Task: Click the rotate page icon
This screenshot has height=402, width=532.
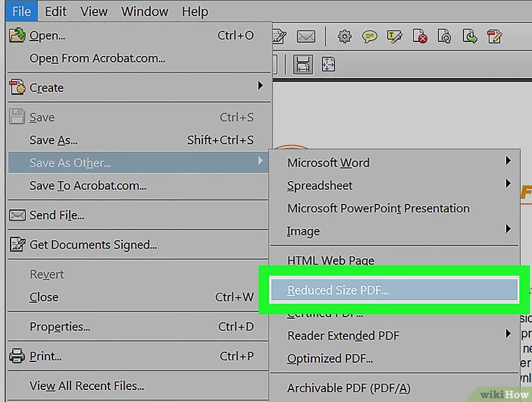Action: point(444,36)
